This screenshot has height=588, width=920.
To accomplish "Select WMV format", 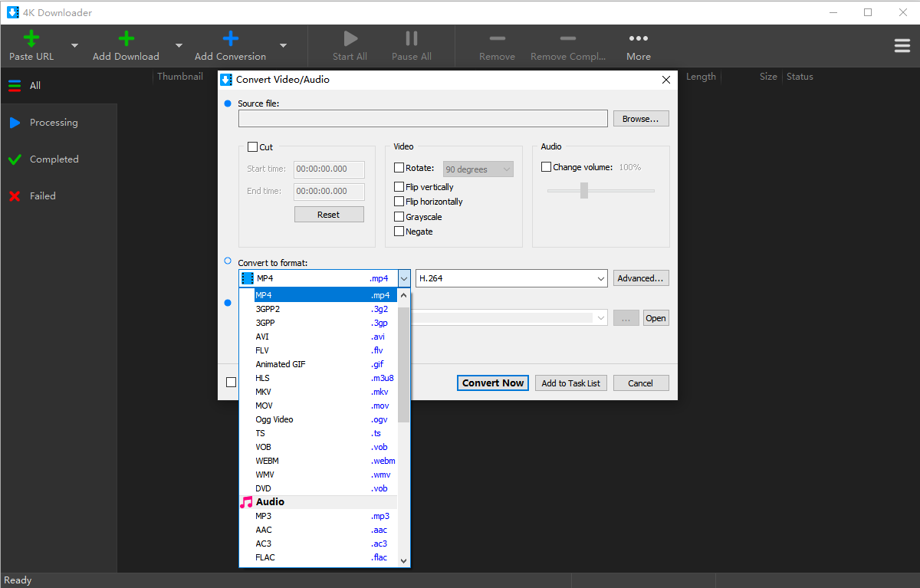I will pyautogui.click(x=318, y=475).
